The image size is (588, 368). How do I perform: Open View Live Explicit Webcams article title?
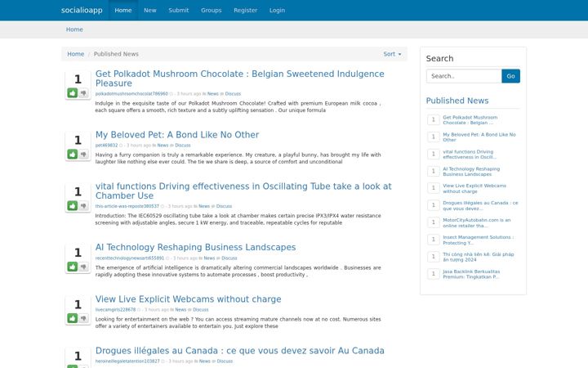click(x=189, y=299)
